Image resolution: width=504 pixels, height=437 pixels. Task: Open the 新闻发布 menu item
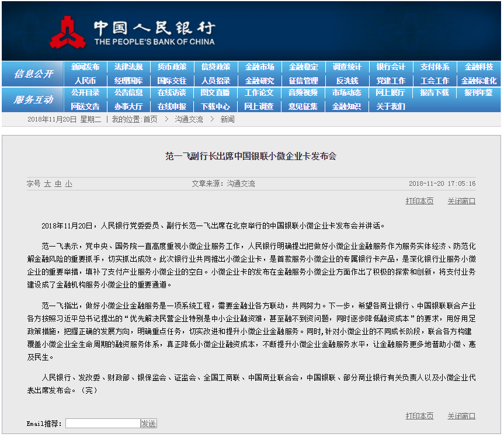[x=85, y=67]
